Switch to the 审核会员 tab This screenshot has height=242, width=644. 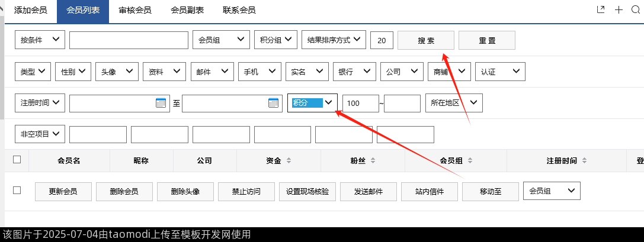(135, 10)
